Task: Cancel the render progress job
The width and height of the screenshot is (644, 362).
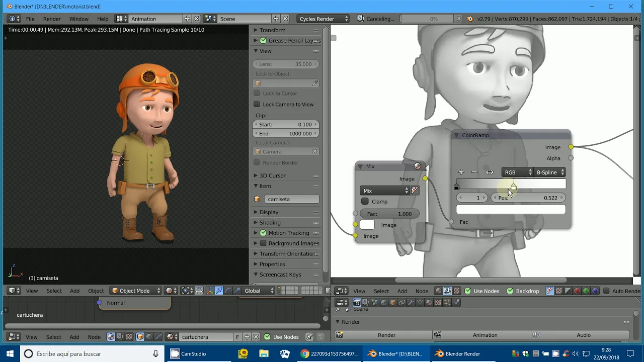Action: [458, 19]
